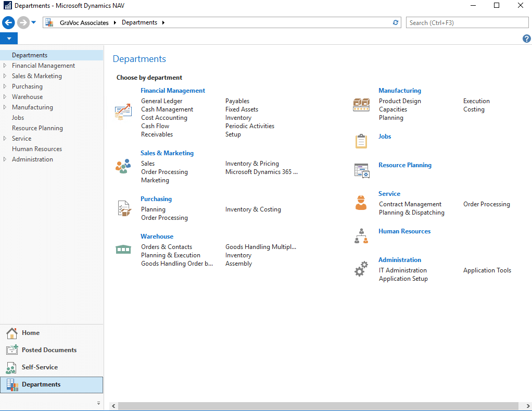The image size is (532, 411).
Task: Expand Service tree node
Action: tap(5, 139)
